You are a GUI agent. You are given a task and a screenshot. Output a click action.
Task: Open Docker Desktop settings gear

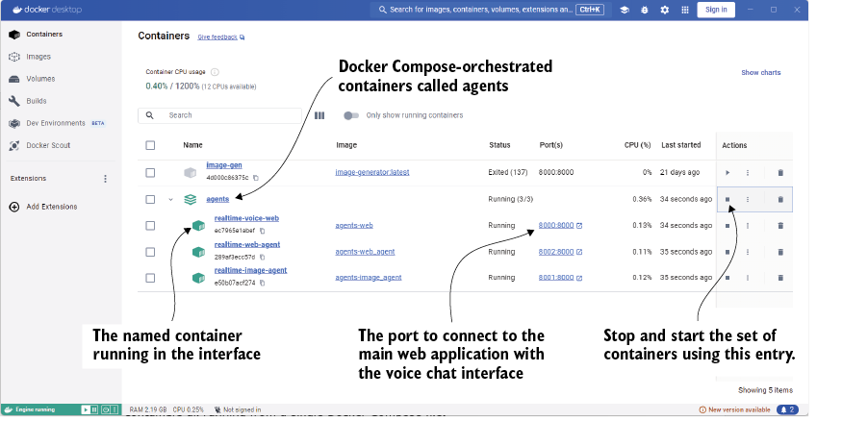click(665, 10)
